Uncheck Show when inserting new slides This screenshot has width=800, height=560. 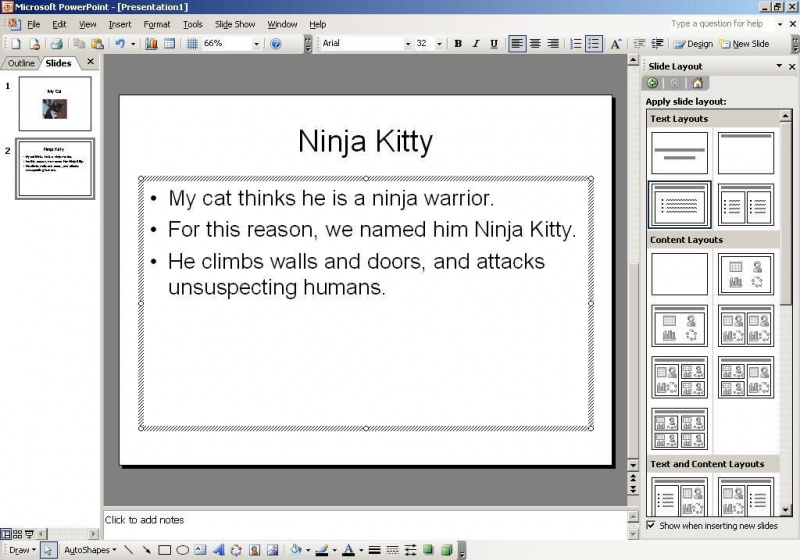click(x=651, y=525)
